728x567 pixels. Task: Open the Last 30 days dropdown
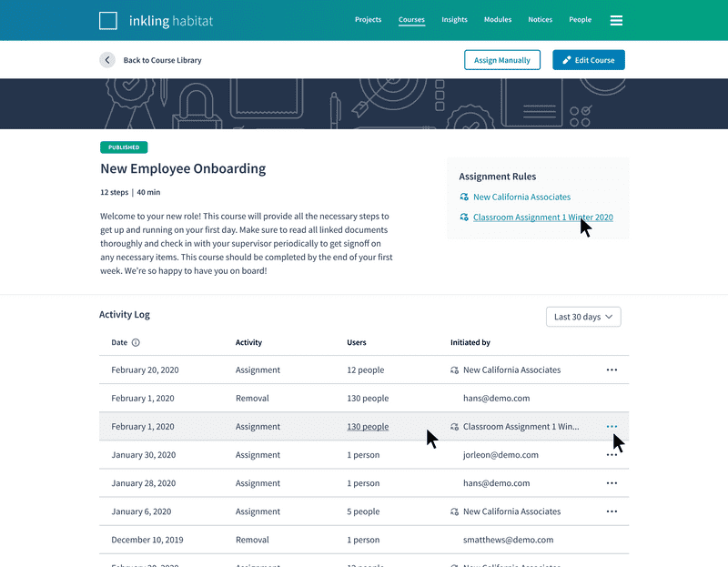click(583, 317)
